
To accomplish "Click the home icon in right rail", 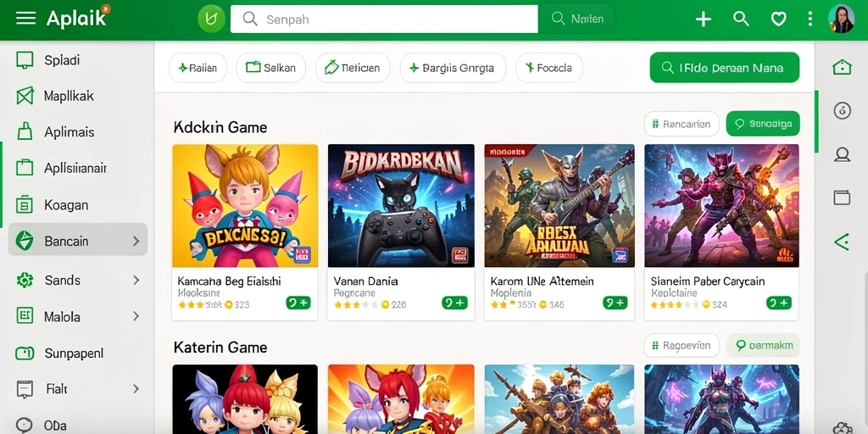I will [x=842, y=67].
